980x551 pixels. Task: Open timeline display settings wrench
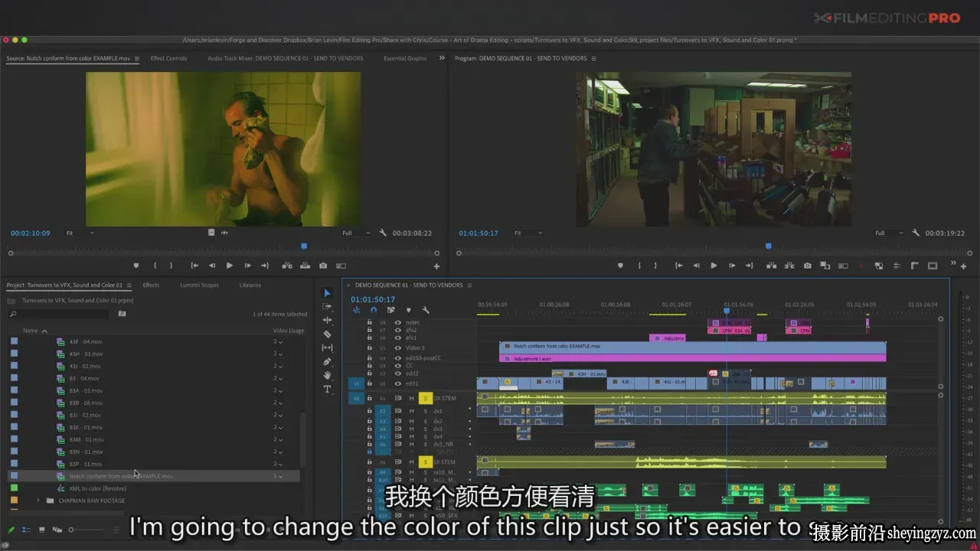[426, 310]
